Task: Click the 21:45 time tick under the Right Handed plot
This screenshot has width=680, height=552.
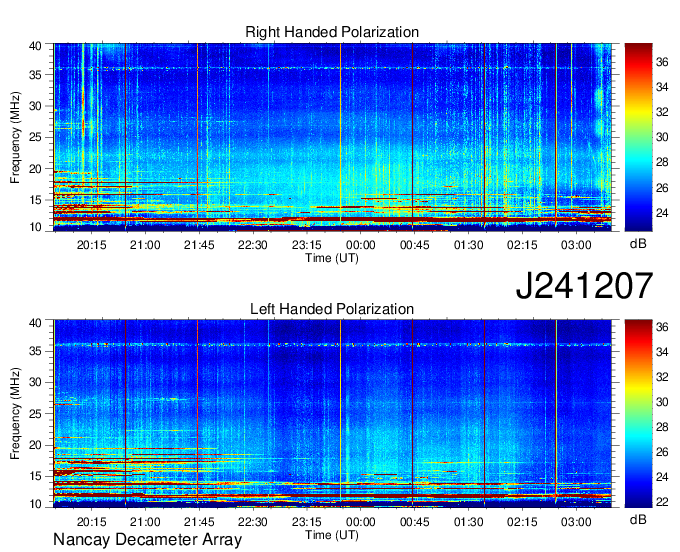Action: [199, 245]
